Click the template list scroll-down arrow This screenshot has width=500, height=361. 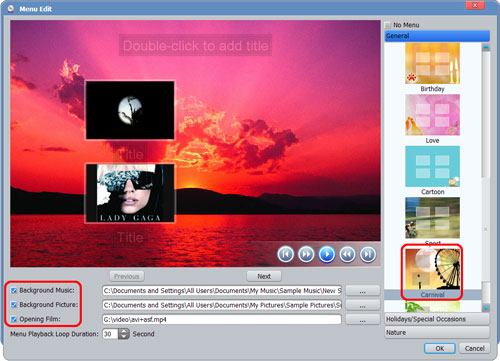click(486, 308)
